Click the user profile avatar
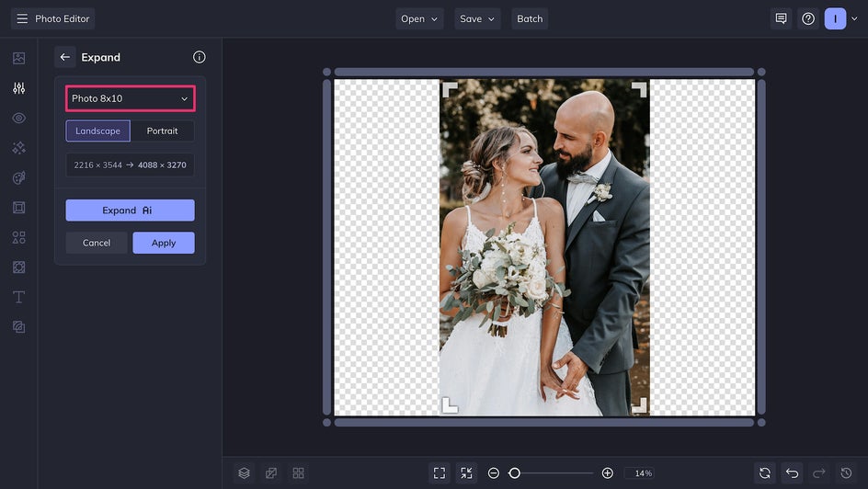The width and height of the screenshot is (868, 489). point(835,18)
